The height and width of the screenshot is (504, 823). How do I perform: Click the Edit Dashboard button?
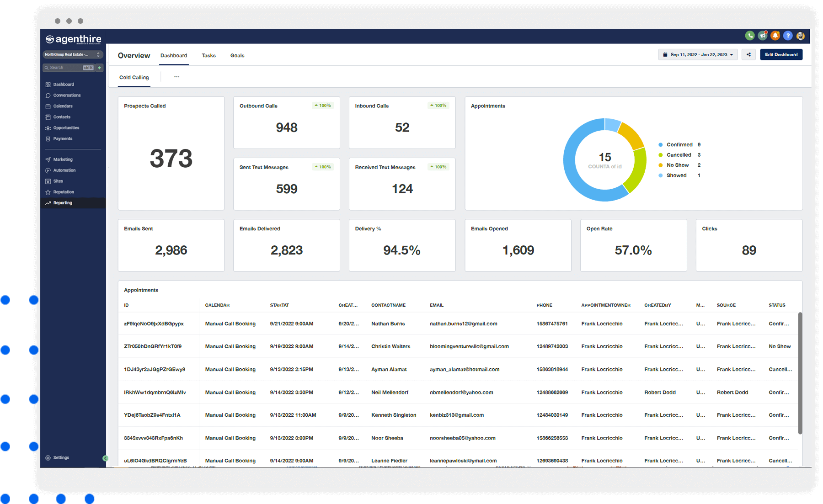point(781,55)
